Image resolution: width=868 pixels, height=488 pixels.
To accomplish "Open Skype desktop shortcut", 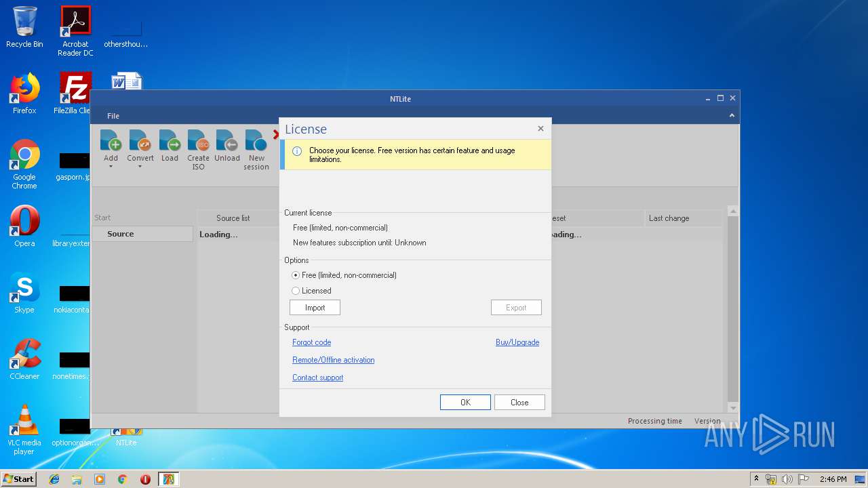I will pyautogui.click(x=24, y=293).
